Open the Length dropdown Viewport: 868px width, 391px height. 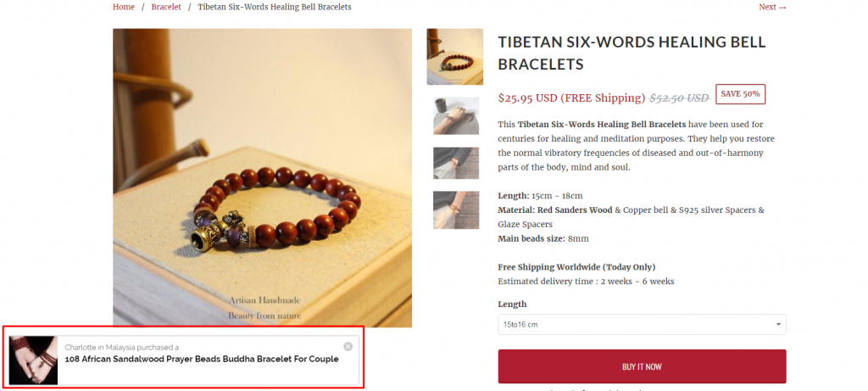pyautogui.click(x=642, y=325)
